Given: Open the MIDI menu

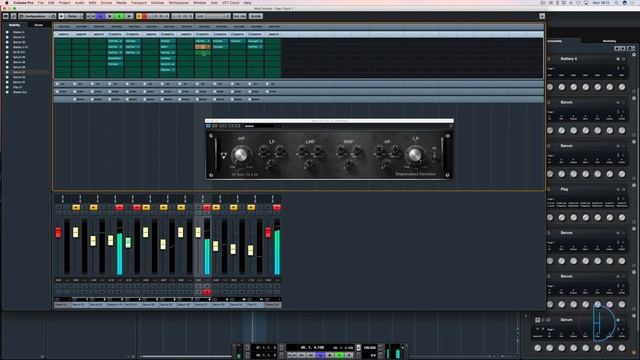Looking at the screenshot, I should [92, 2].
